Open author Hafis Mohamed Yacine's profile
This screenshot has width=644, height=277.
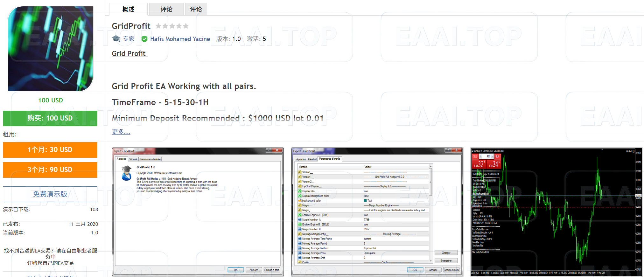coord(180,39)
